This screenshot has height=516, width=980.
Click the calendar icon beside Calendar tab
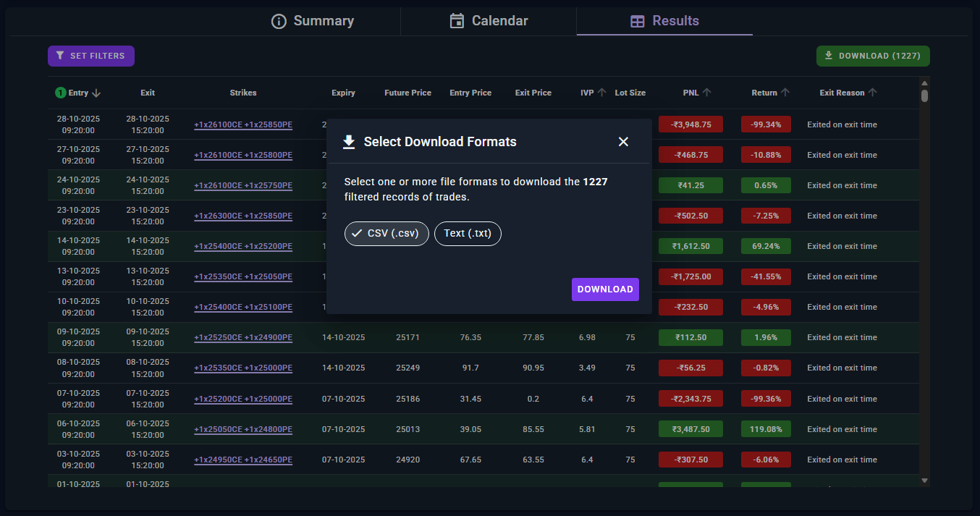coord(457,21)
